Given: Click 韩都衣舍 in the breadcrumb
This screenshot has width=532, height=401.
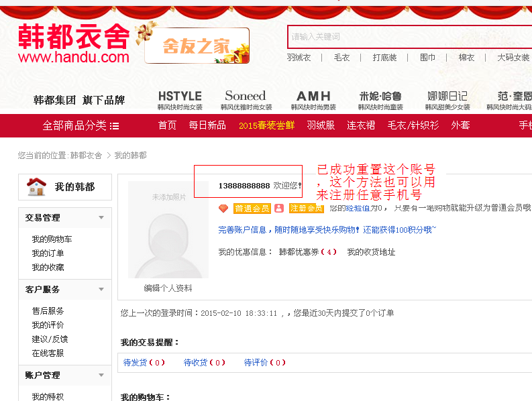Looking at the screenshot, I should [86, 156].
